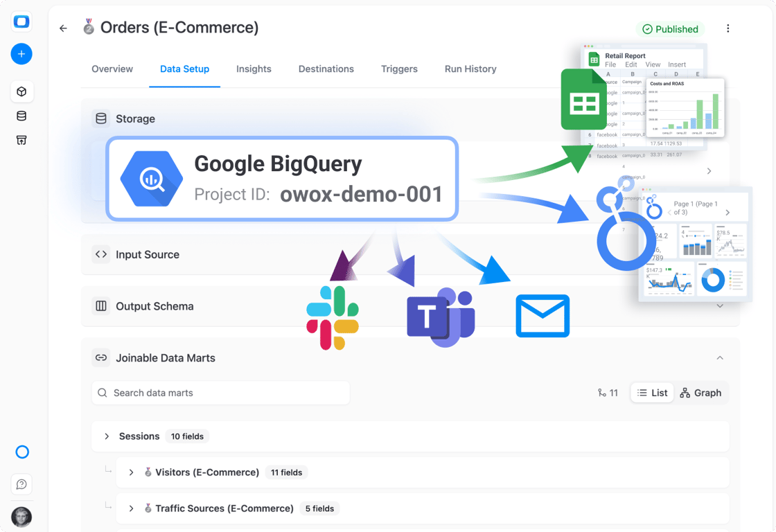Open the help chat bubble icon

click(x=21, y=484)
